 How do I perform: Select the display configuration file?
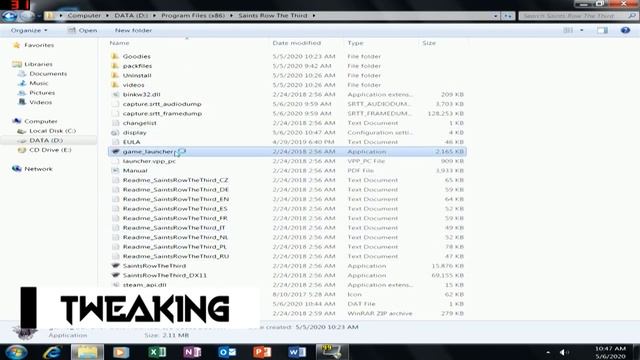tap(134, 133)
